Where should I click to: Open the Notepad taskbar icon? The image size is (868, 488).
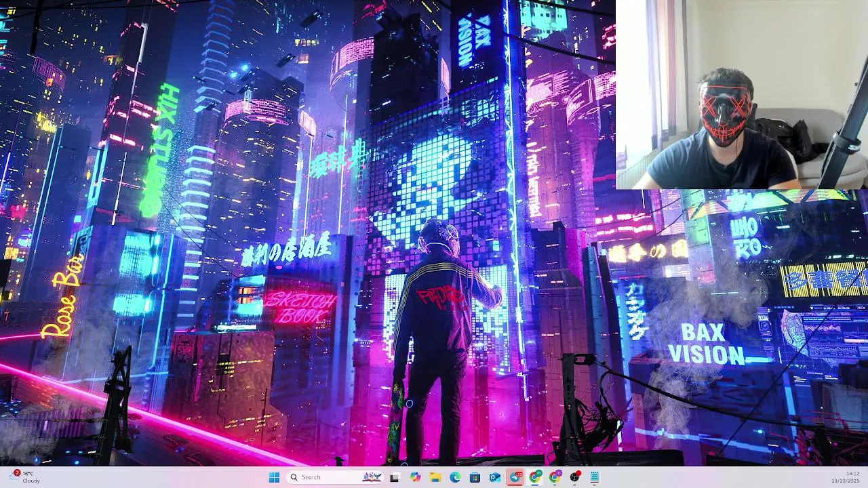[595, 477]
